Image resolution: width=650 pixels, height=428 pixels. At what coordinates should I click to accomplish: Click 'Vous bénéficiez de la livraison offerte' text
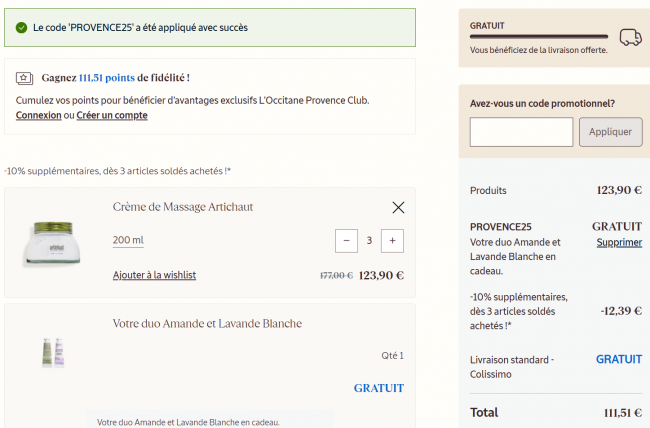pyautogui.click(x=538, y=50)
